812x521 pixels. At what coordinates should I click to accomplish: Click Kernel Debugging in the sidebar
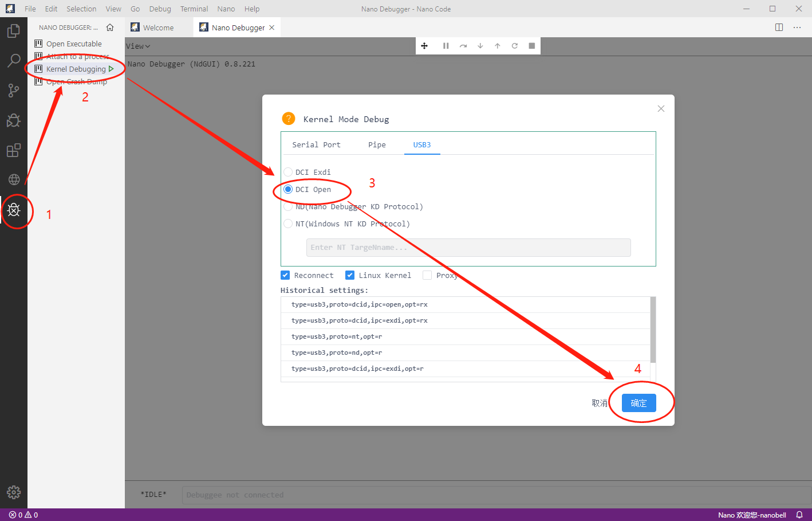tap(76, 69)
